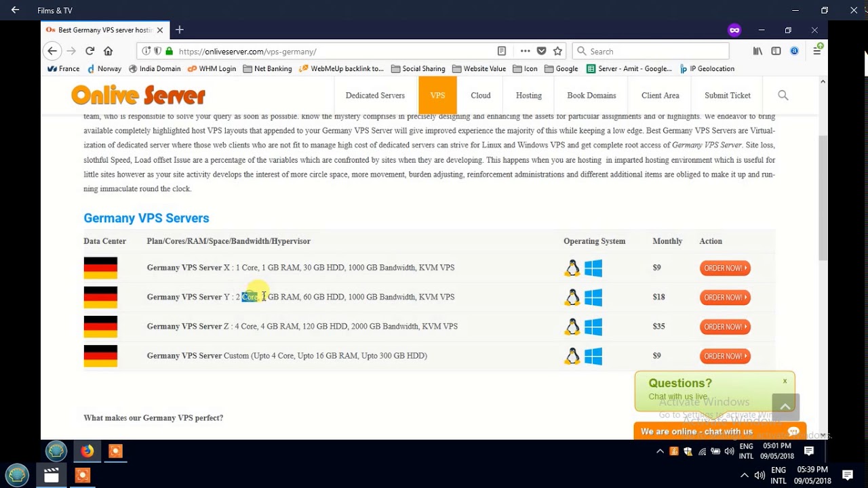Open the Cloud menu item

coord(481,96)
